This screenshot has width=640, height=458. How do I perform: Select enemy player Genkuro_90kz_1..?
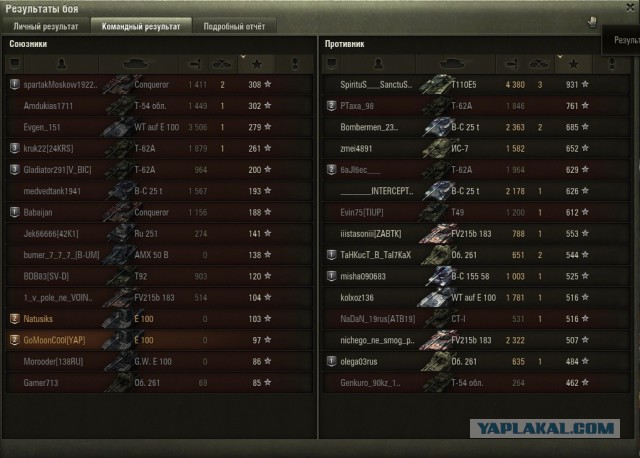370,383
